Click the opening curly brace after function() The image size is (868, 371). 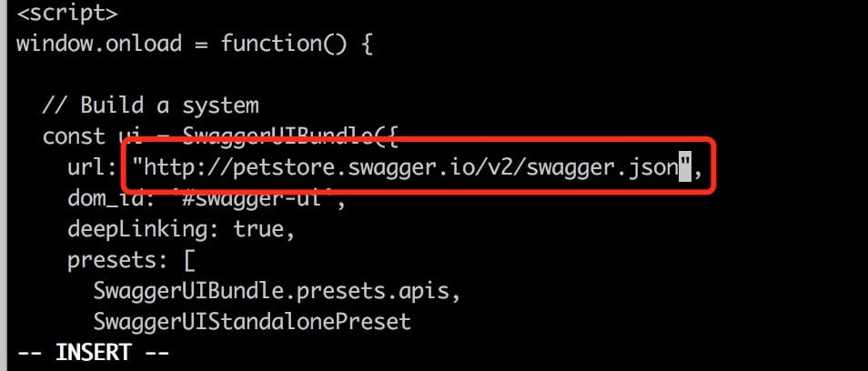point(367,44)
